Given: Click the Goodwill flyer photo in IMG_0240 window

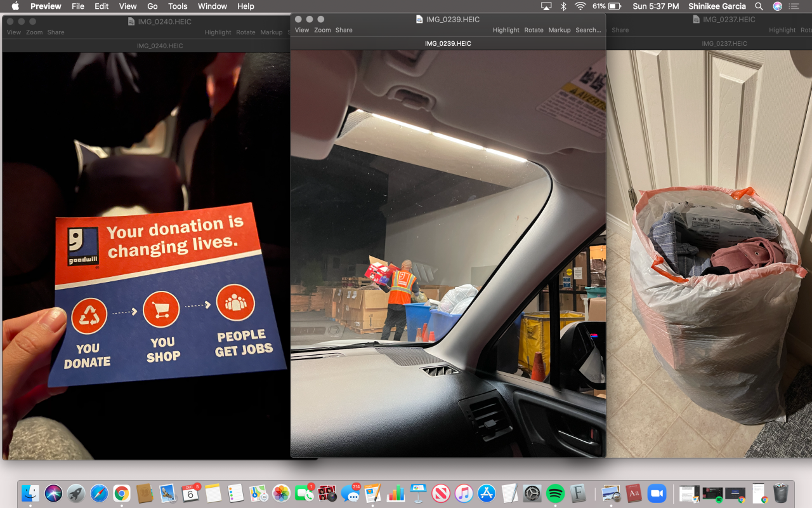Looking at the screenshot, I should click(147, 255).
